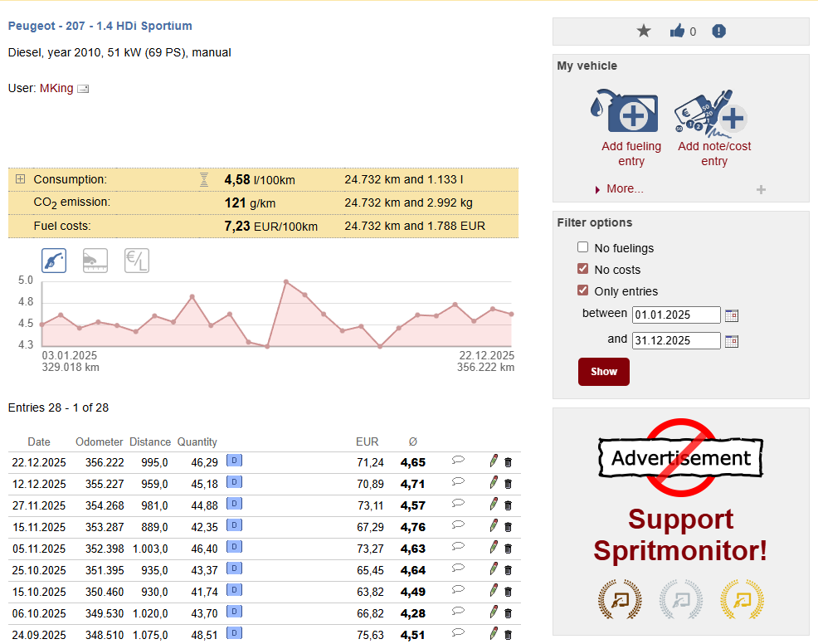Click the Show filter button
This screenshot has width=818, height=644.
(x=604, y=372)
